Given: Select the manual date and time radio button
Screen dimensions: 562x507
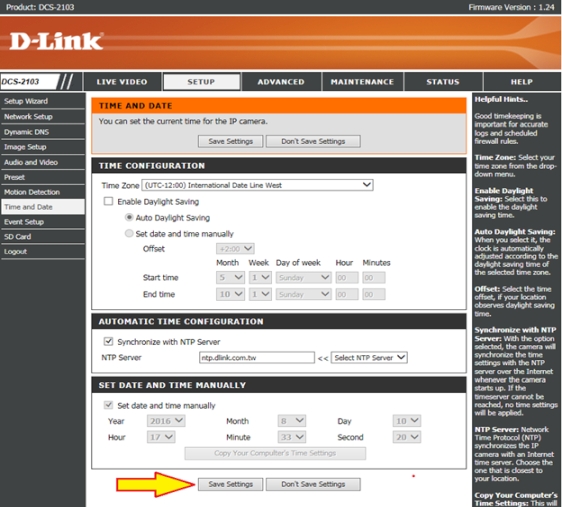Looking at the screenshot, I should pos(129,233).
